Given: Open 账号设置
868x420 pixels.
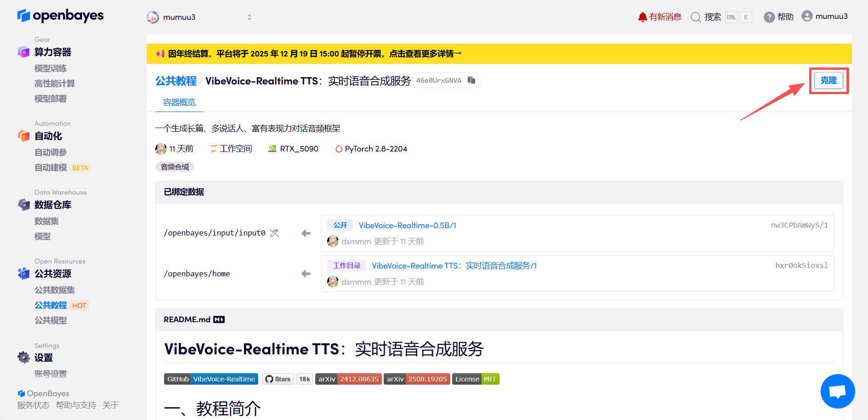Looking at the screenshot, I should [x=51, y=374].
